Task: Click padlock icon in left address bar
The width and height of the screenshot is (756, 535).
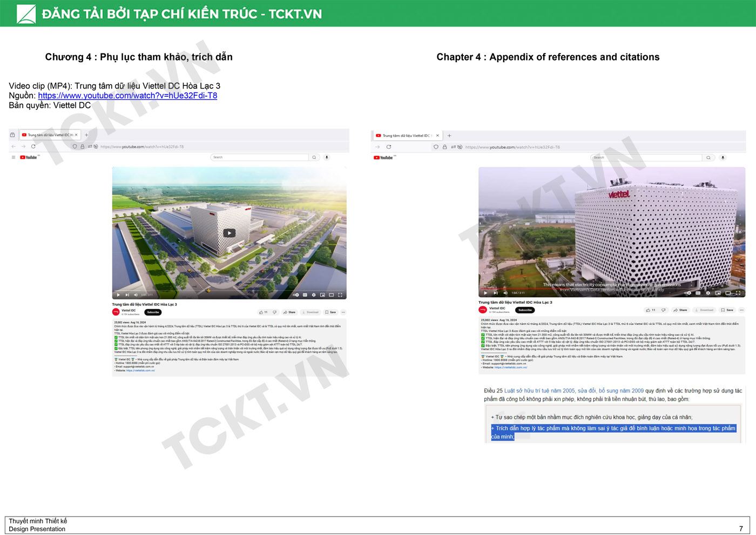Action: pyautogui.click(x=83, y=146)
